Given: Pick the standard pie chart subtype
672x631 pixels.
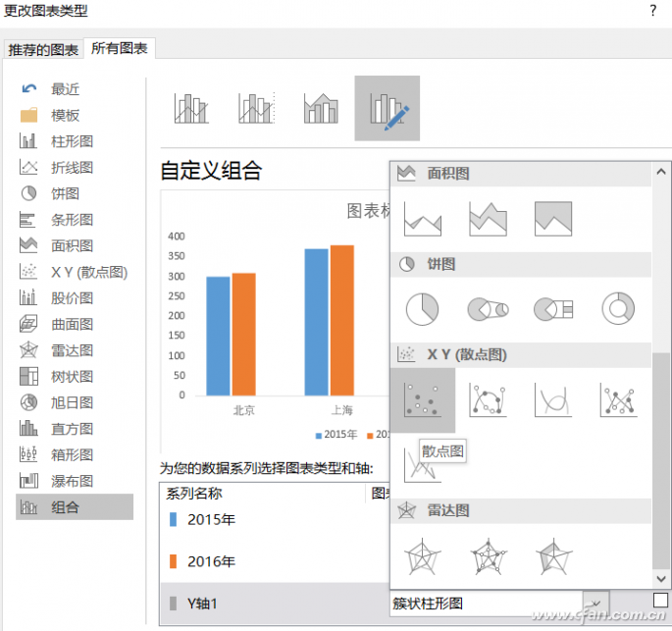Looking at the screenshot, I should pyautogui.click(x=423, y=309).
